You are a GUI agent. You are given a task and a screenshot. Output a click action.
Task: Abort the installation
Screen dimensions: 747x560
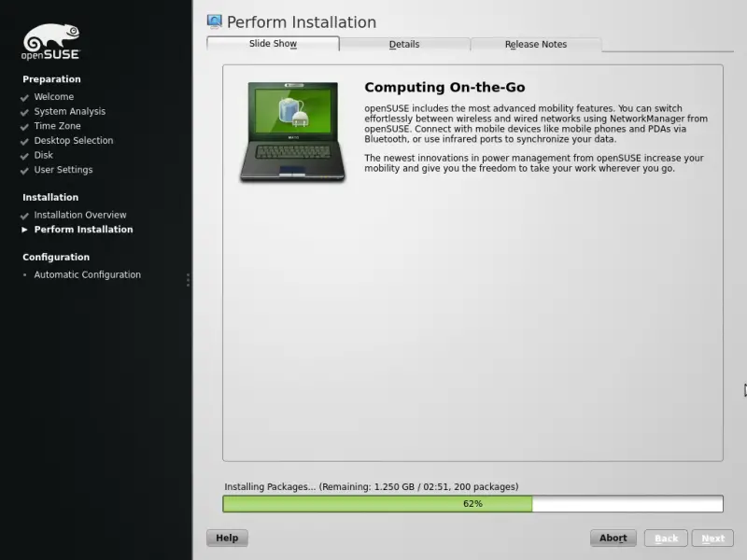click(613, 539)
